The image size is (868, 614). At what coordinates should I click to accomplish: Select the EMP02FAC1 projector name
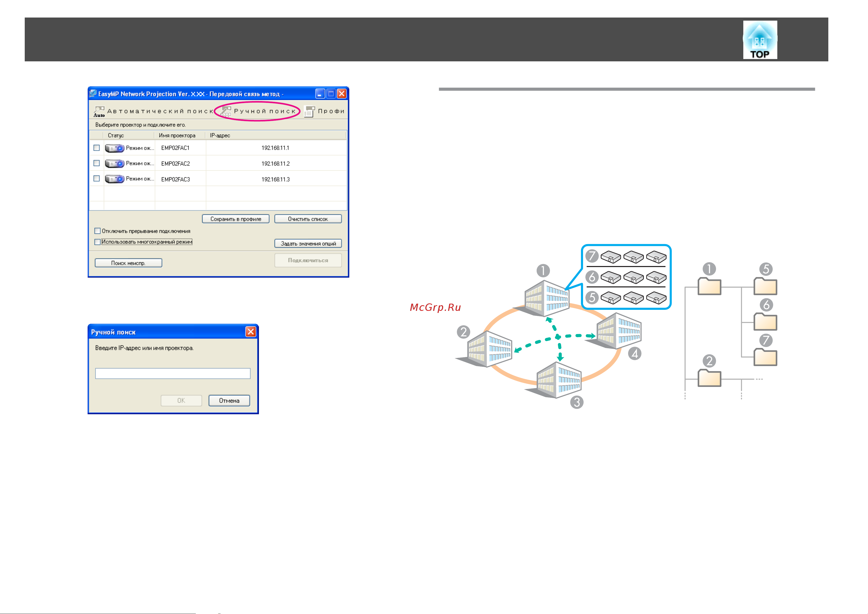tap(175, 148)
